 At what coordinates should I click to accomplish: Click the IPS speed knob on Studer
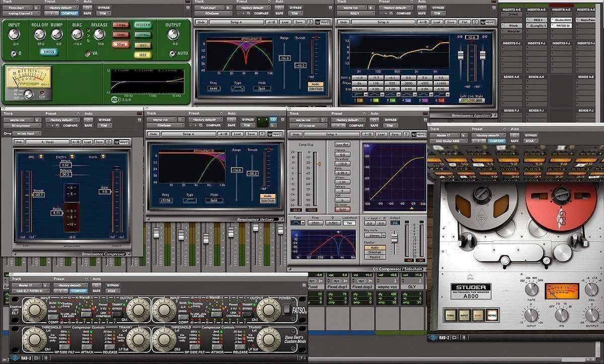(562, 315)
